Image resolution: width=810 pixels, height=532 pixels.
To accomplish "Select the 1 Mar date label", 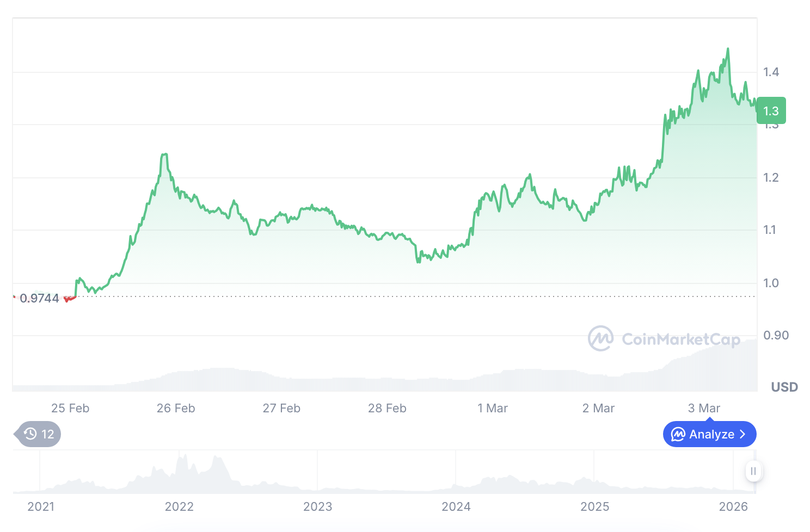I will tap(493, 409).
